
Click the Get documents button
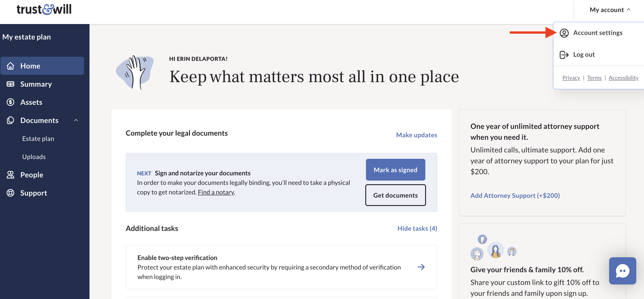(395, 195)
